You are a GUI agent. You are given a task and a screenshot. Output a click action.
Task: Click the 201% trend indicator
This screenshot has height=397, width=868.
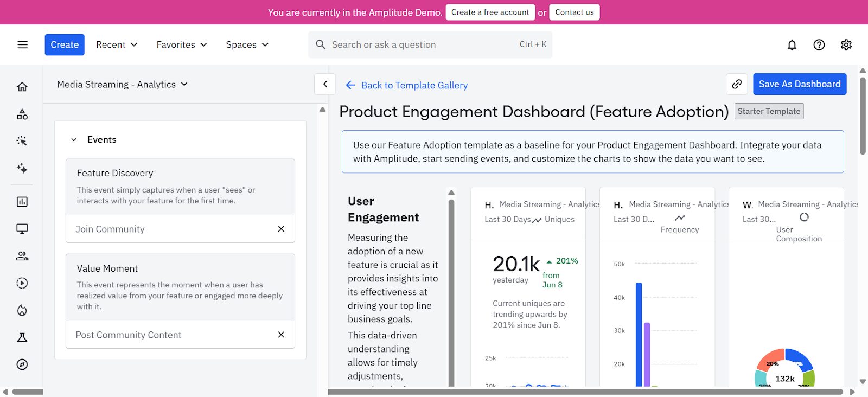tap(562, 261)
